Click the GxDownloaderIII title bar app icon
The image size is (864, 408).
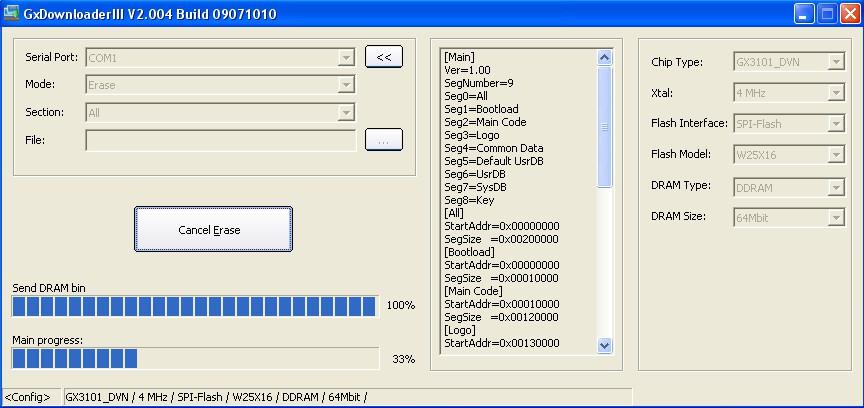[x=11, y=14]
